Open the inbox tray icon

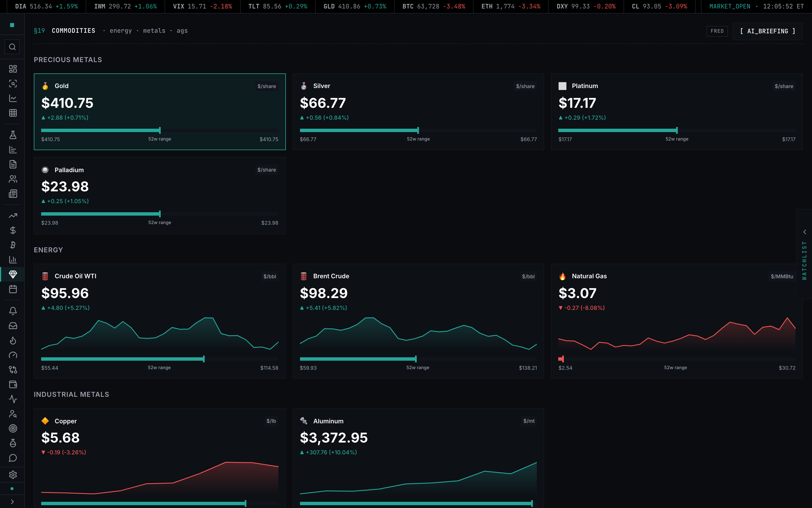[x=13, y=326]
